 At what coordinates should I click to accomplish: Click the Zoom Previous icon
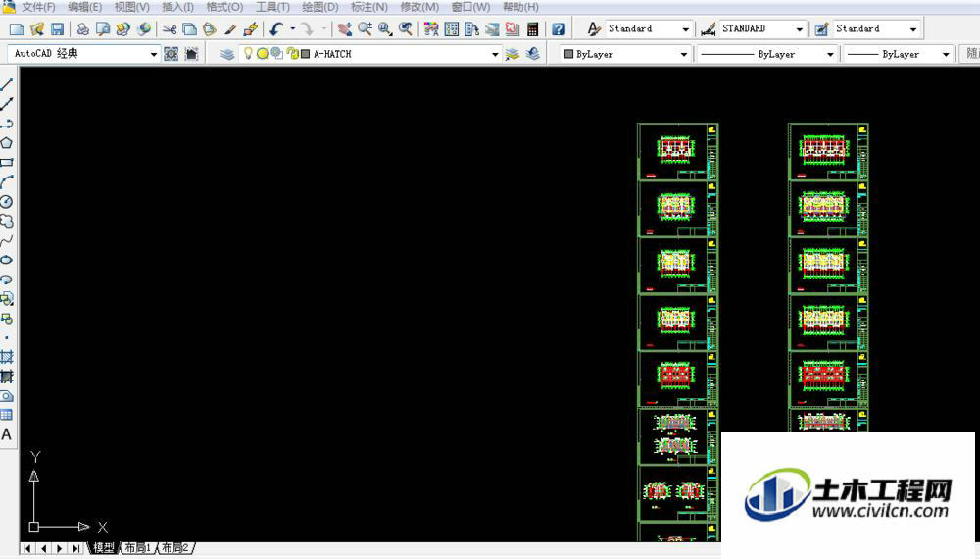click(406, 28)
